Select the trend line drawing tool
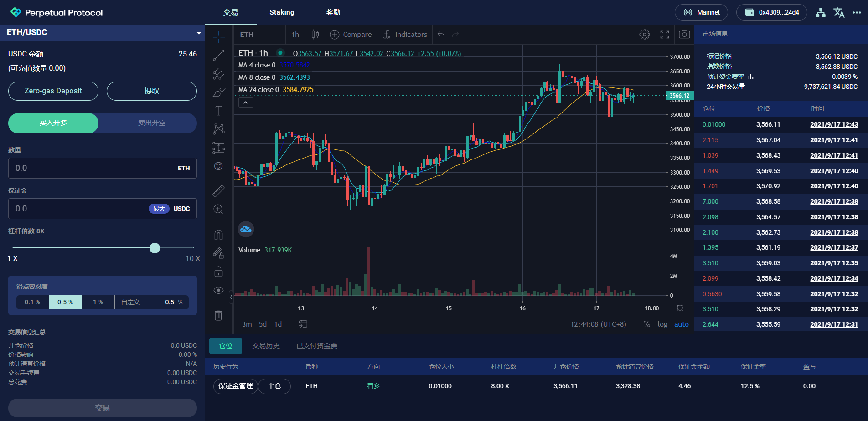The height and width of the screenshot is (421, 868). (218, 55)
